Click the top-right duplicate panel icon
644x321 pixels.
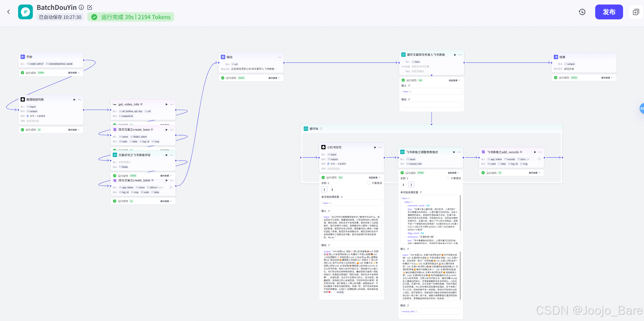point(636,12)
